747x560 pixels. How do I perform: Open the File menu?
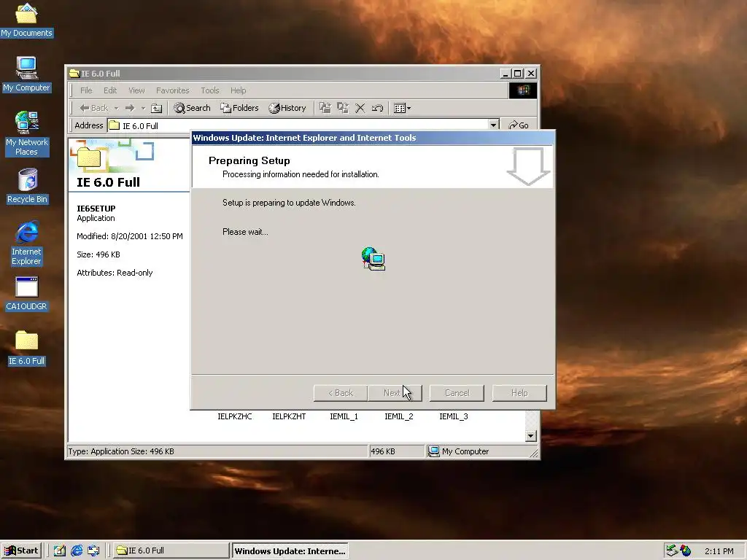[x=86, y=90]
